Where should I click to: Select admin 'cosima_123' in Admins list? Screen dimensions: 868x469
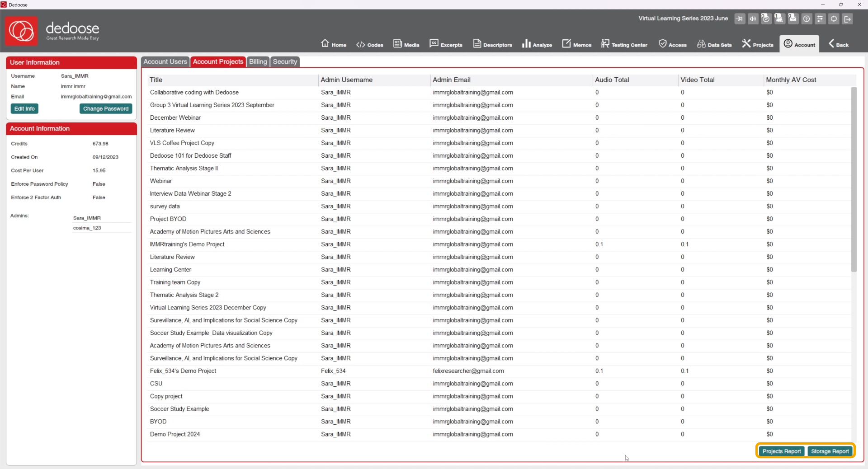[x=102, y=228]
